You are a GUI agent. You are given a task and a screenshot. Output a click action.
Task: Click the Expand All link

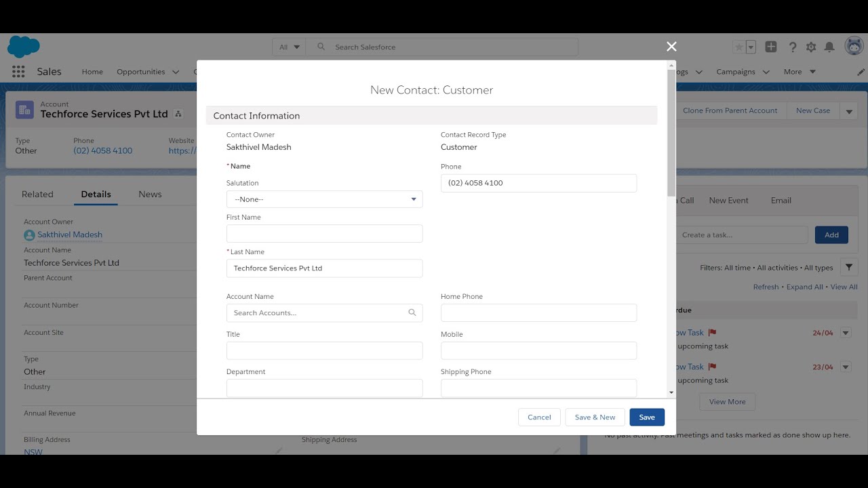click(804, 287)
